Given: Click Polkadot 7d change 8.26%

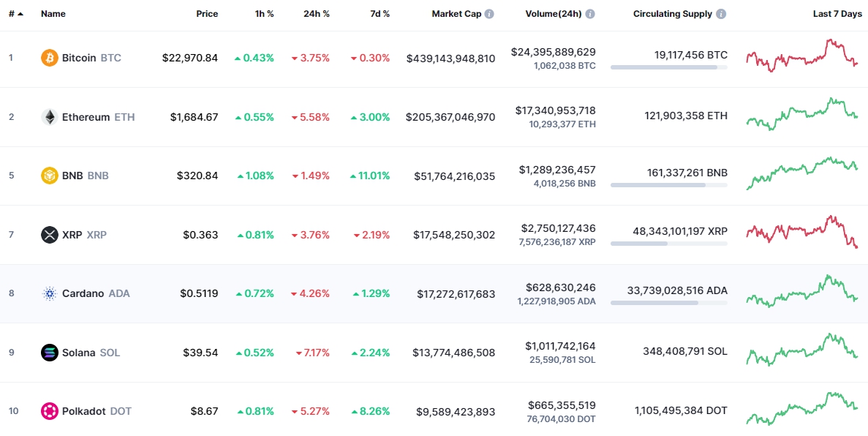Looking at the screenshot, I should pos(371,411).
